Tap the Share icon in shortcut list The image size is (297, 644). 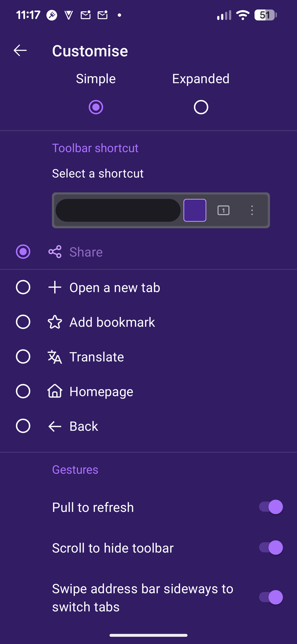tap(55, 251)
